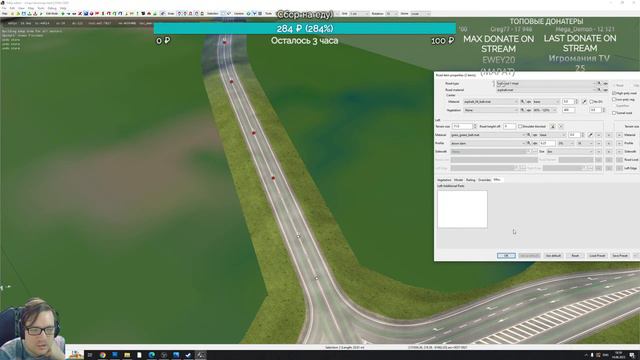Click the search icon next to Left Profile

click(529, 143)
